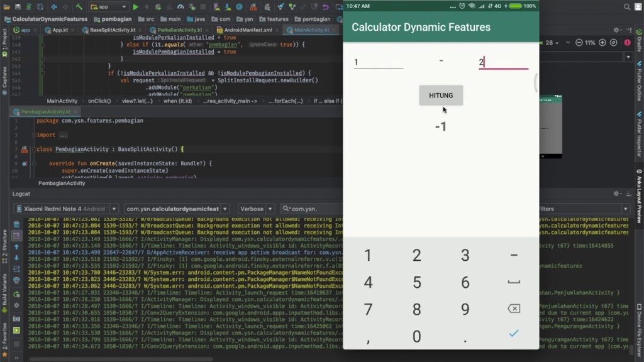
Task: Open the Logcat panel header gear settings
Action: (616, 194)
